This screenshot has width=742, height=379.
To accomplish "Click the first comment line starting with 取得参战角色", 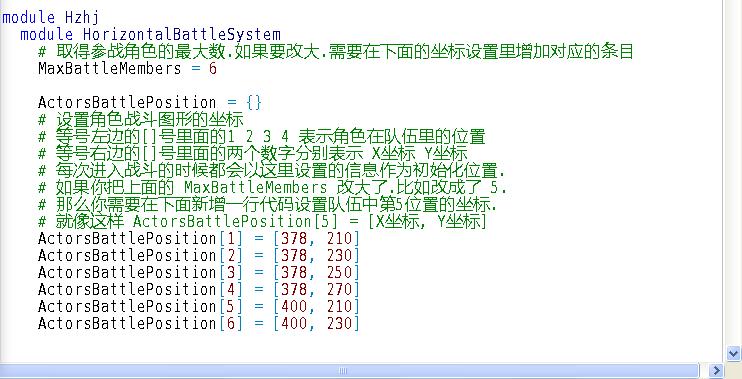I will [336, 52].
